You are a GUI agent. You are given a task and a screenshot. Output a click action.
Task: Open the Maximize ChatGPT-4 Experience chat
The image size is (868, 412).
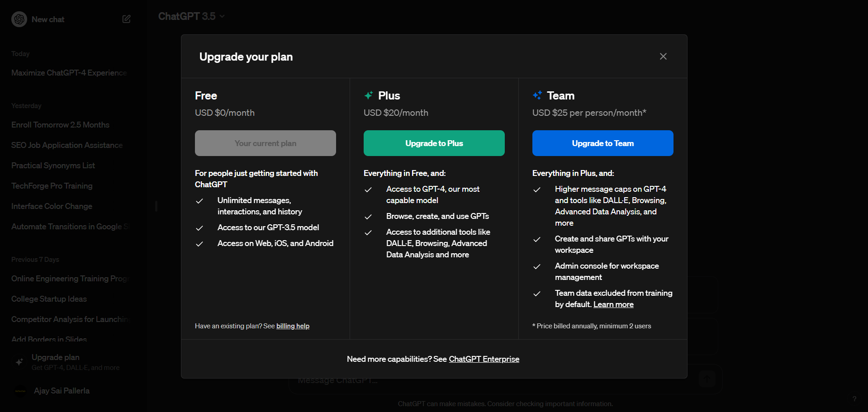point(69,73)
